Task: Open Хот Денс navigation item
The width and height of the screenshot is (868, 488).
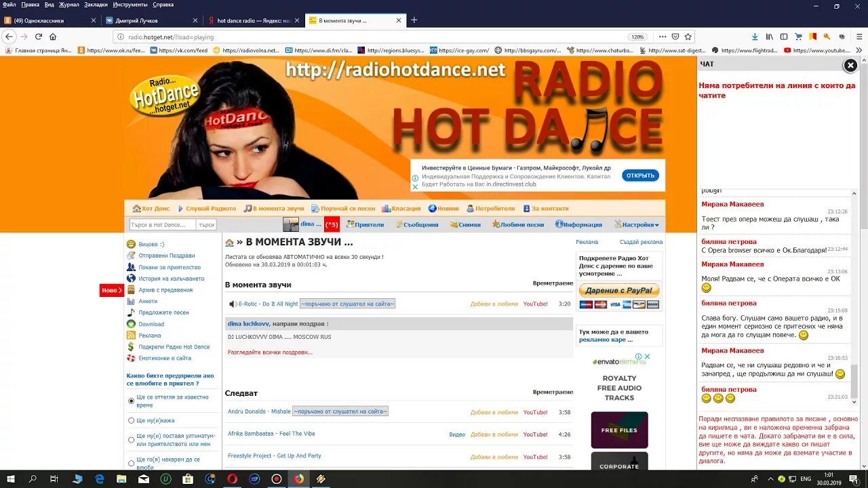Action: point(151,209)
